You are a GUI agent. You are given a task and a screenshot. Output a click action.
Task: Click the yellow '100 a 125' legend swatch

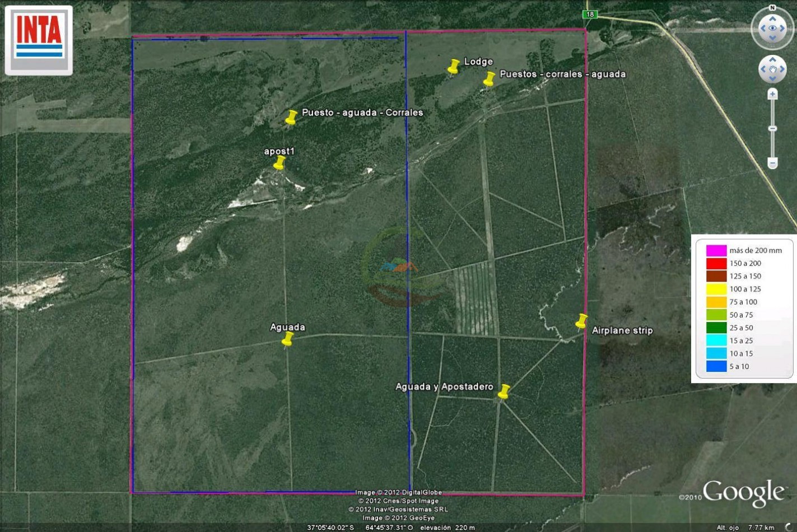click(716, 289)
